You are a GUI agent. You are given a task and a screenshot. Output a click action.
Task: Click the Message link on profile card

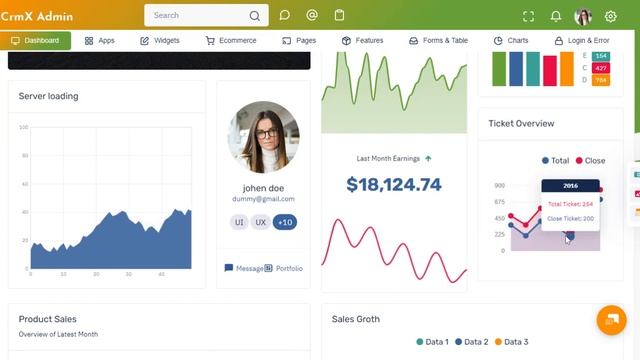244,268
